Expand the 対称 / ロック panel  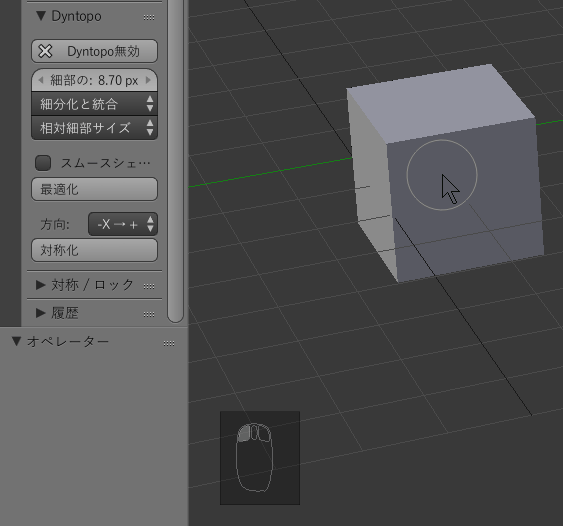pos(41,285)
